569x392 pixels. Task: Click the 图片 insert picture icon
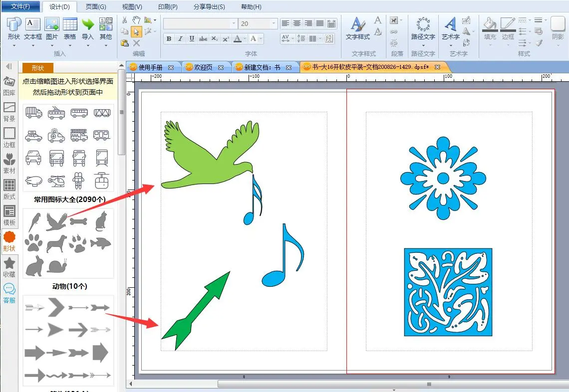[x=52, y=25]
